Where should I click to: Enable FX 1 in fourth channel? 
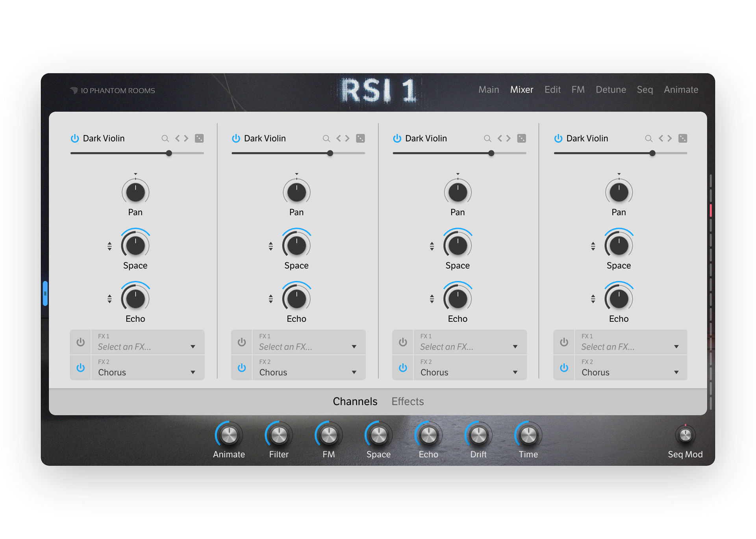coord(564,342)
